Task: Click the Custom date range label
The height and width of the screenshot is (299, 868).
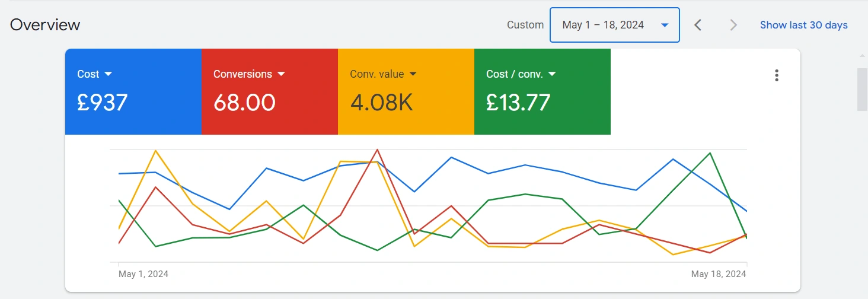Action: coord(525,25)
